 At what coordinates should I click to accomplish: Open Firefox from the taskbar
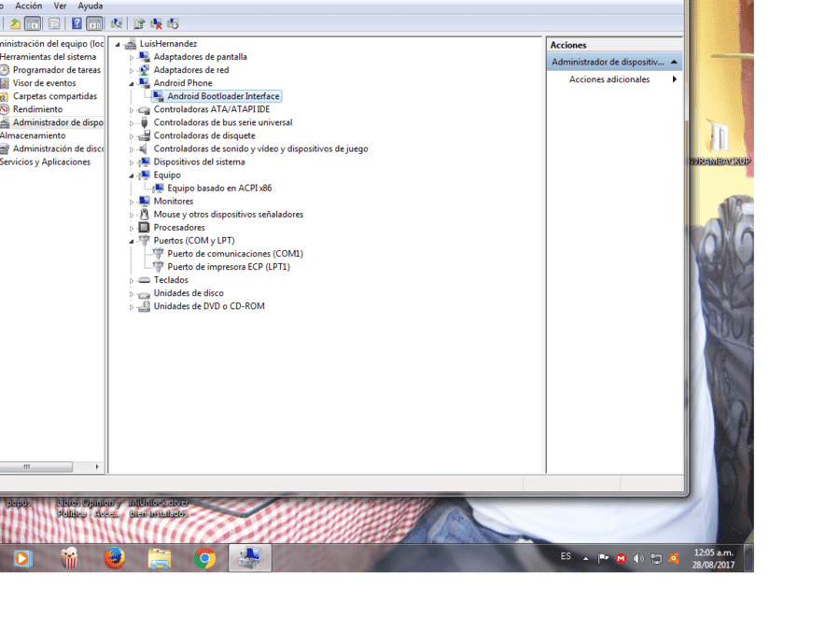pos(114,558)
